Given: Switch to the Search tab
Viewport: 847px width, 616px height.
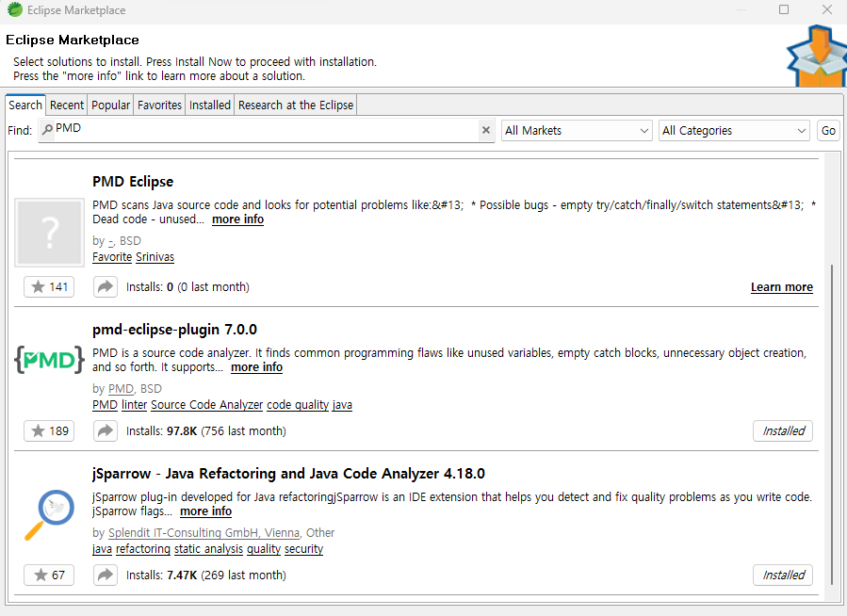Looking at the screenshot, I should coord(25,105).
